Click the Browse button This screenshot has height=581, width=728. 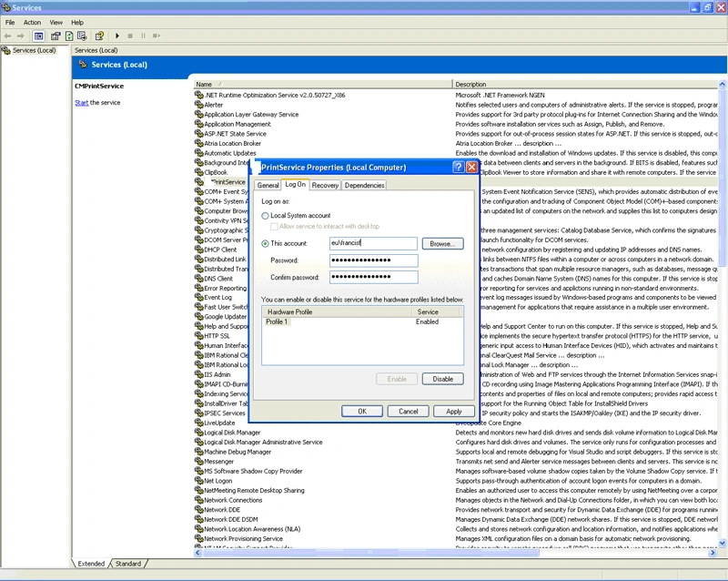click(x=442, y=243)
